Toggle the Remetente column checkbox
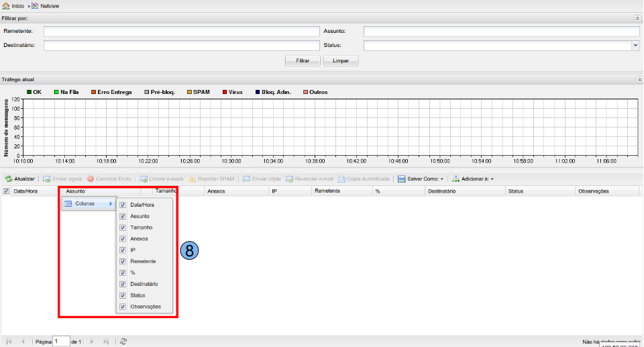This screenshot has height=347, width=644. point(123,262)
